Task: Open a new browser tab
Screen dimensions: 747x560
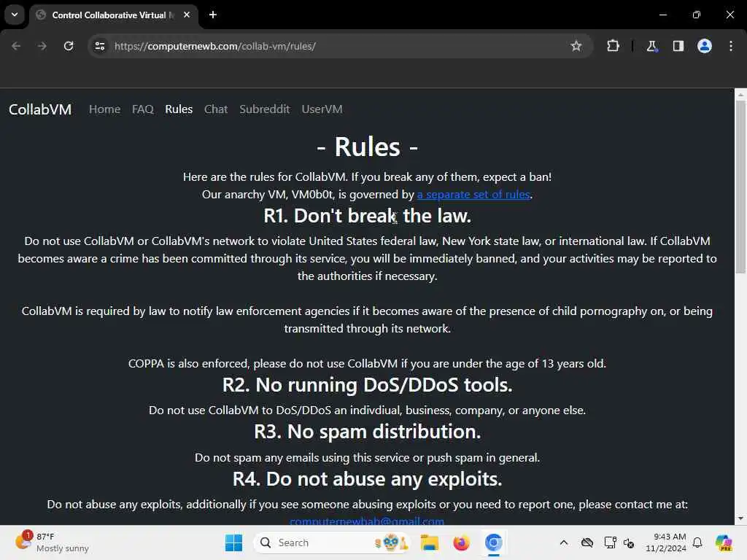Action: click(x=213, y=15)
